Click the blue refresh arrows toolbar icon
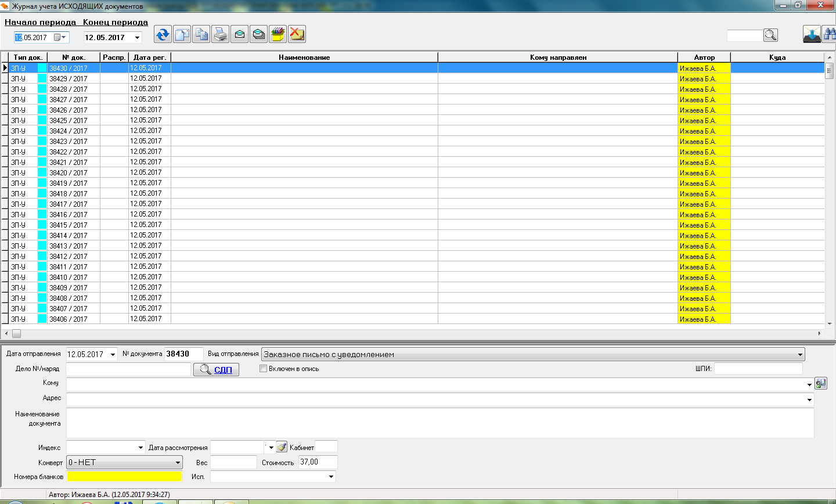836x504 pixels. (x=163, y=34)
